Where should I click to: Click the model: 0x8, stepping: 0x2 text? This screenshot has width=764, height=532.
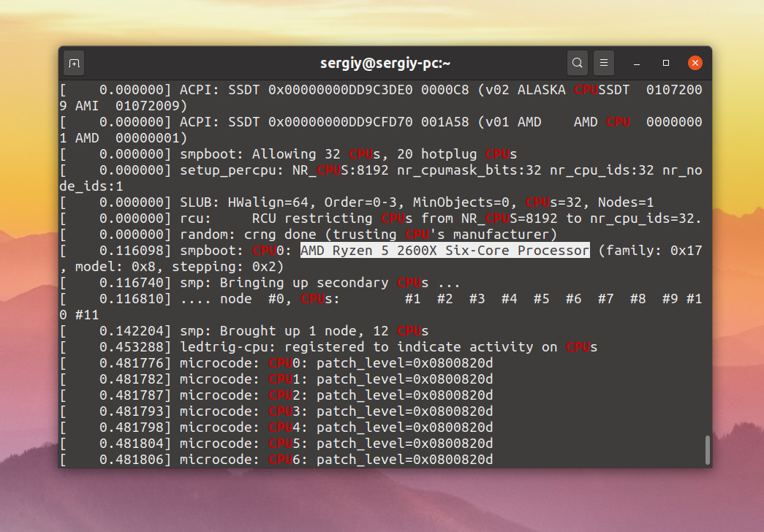coord(179,267)
